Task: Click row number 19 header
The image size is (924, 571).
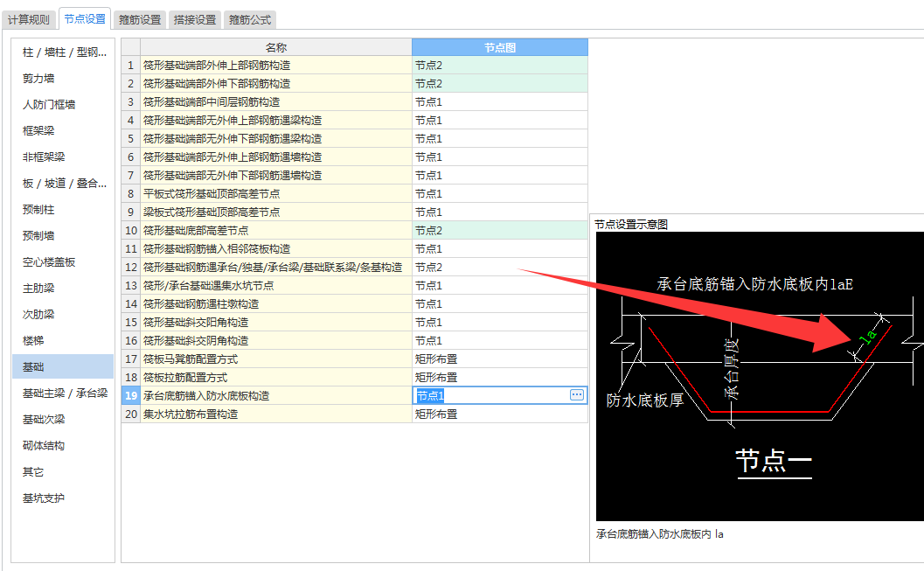Action: pos(131,395)
